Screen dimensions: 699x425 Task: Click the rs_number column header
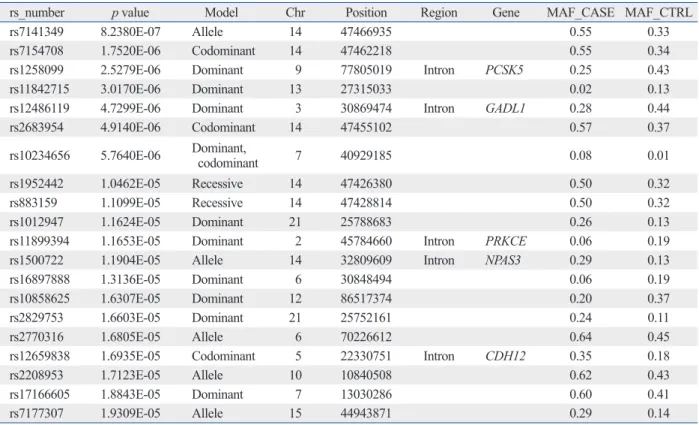37,12
